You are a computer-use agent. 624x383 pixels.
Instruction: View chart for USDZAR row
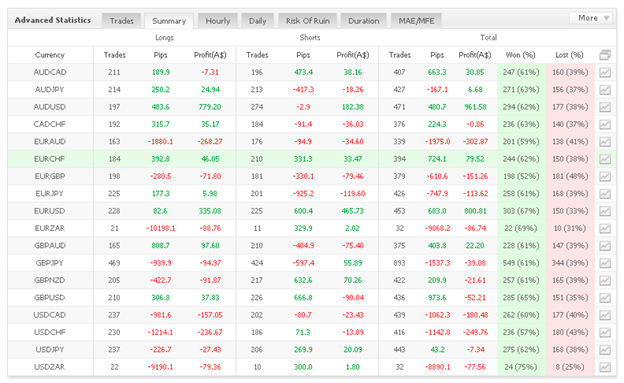pyautogui.click(x=605, y=367)
